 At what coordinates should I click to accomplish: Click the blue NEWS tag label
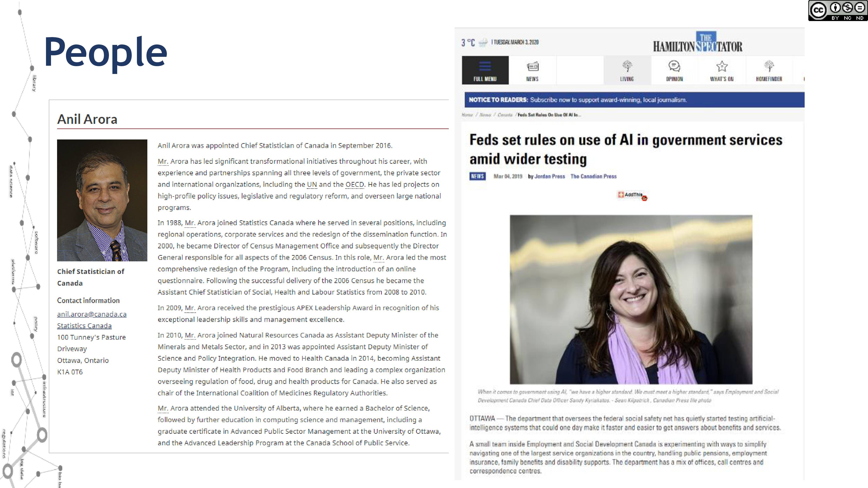pyautogui.click(x=477, y=176)
